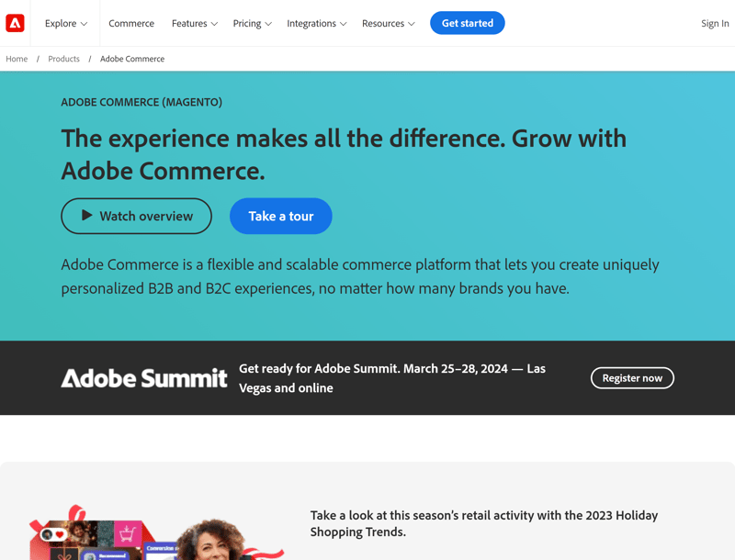Expand the Resources dropdown menu
Viewport: 735px width, 560px height.
[x=388, y=23]
